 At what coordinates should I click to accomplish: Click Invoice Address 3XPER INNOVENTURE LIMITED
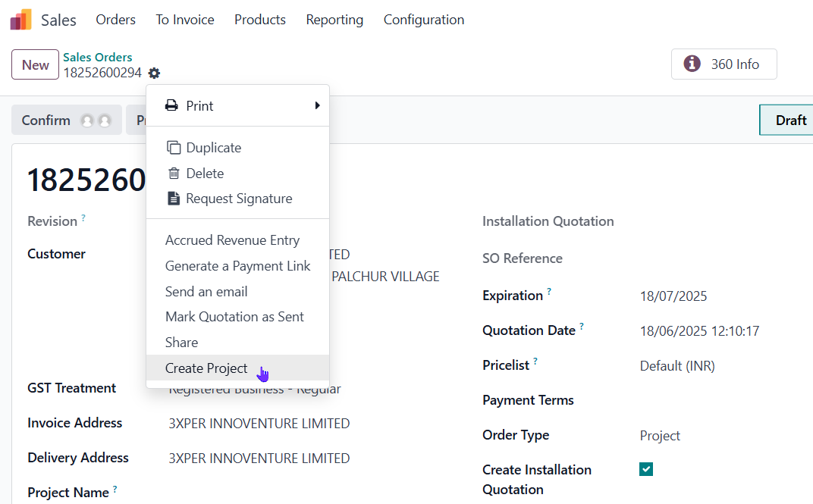(x=259, y=424)
